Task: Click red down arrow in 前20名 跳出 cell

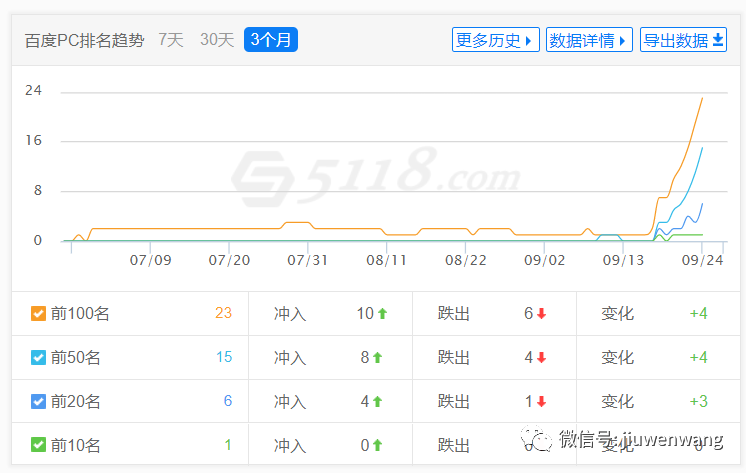Action: 542,402
